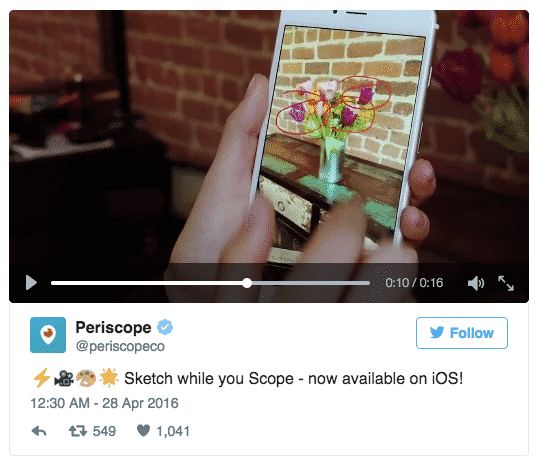Click the Twitter bird in Follow button

click(437, 332)
